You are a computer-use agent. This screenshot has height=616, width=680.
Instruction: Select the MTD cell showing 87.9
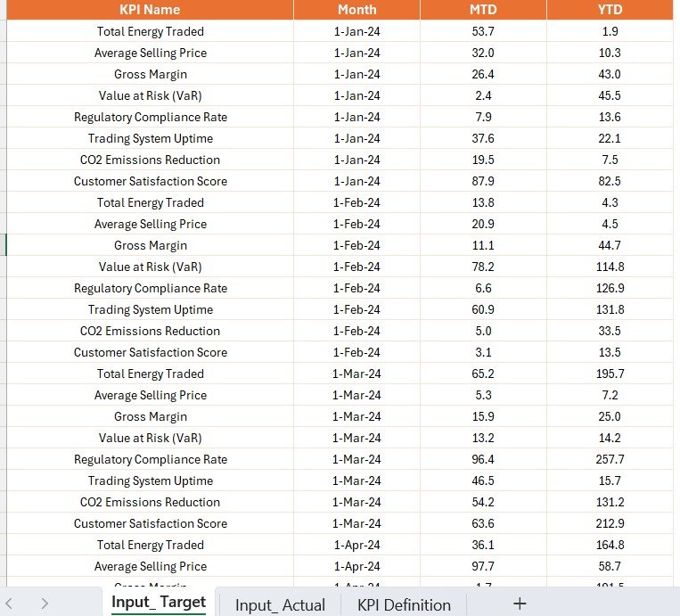483,181
